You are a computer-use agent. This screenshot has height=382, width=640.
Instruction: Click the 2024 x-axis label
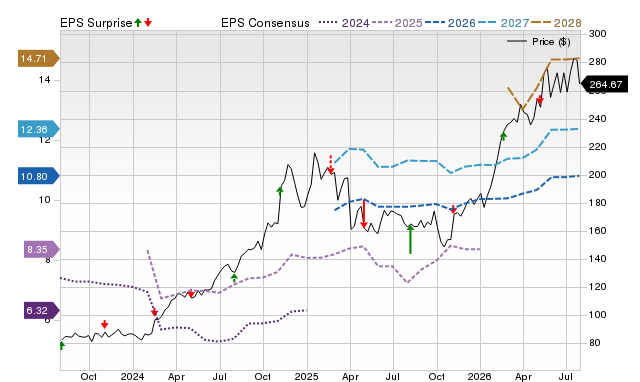132,376
